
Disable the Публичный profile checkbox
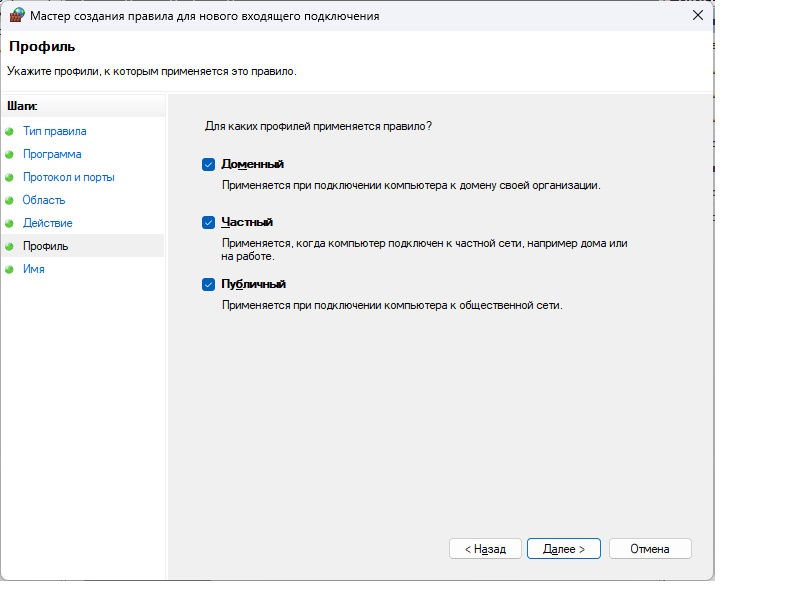point(209,285)
